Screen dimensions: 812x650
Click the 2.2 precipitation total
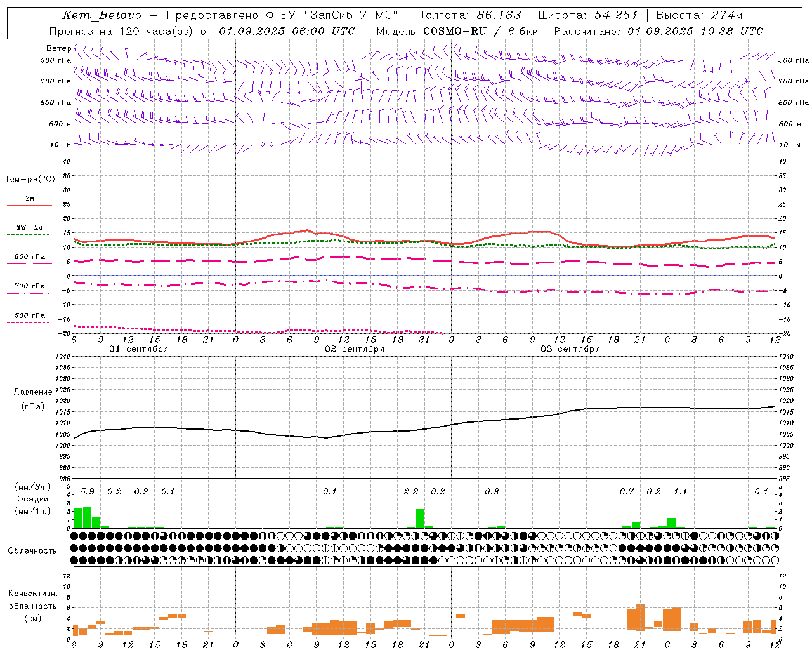coord(411,491)
